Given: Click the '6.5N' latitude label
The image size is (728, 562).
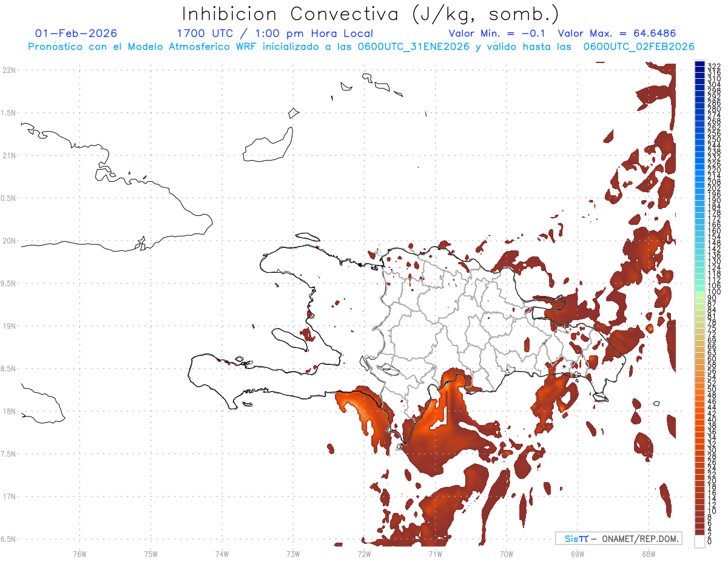Looking at the screenshot, I should pyautogui.click(x=9, y=539).
